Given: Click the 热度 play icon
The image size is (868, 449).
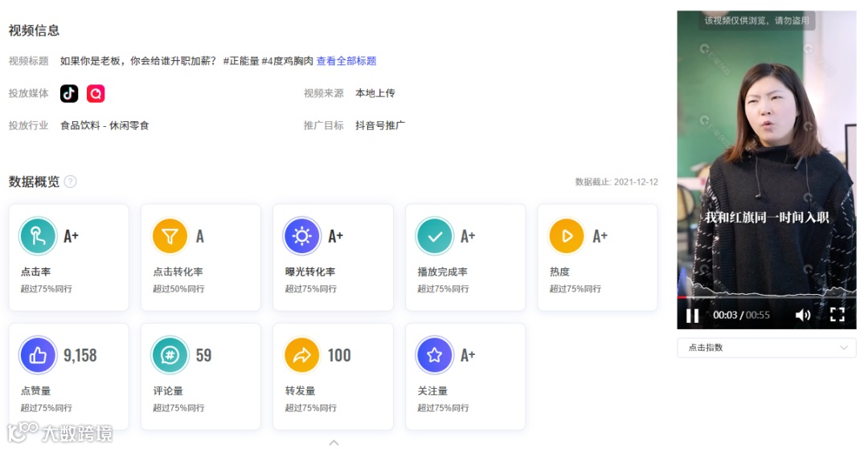Looking at the screenshot, I should point(567,236).
